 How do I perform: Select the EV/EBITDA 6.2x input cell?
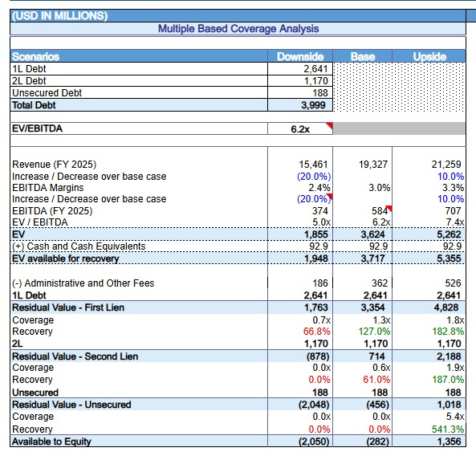[x=300, y=128]
